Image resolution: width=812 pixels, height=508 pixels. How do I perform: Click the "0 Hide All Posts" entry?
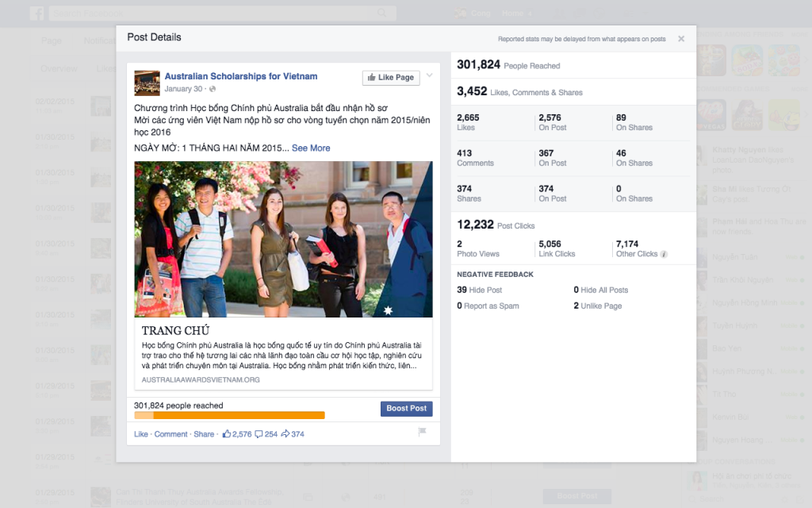coord(601,290)
